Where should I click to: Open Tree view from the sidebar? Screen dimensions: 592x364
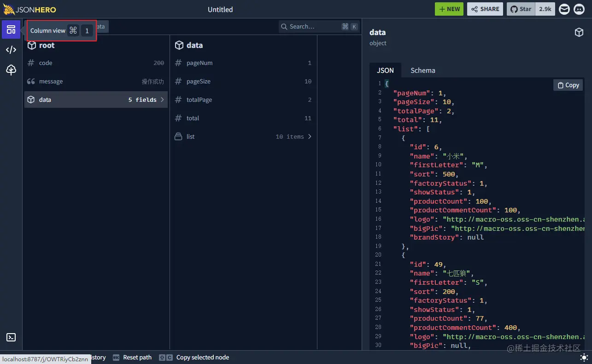pyautogui.click(x=11, y=70)
